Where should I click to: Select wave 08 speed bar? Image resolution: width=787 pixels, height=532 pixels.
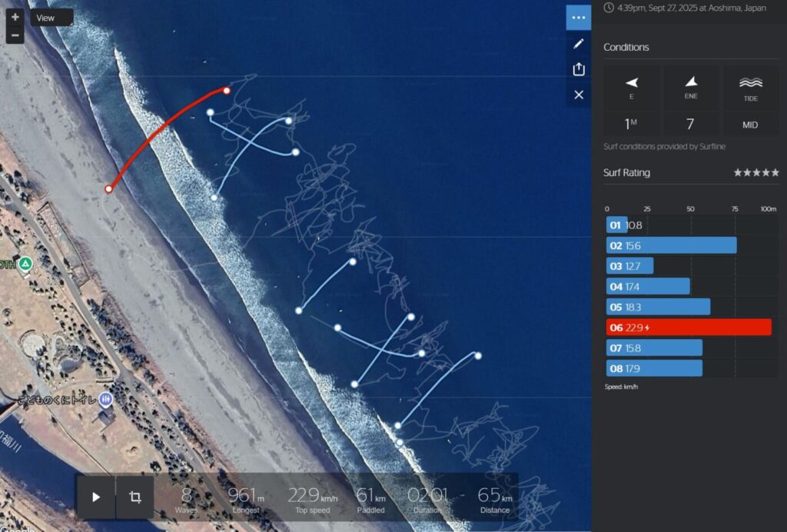653,368
